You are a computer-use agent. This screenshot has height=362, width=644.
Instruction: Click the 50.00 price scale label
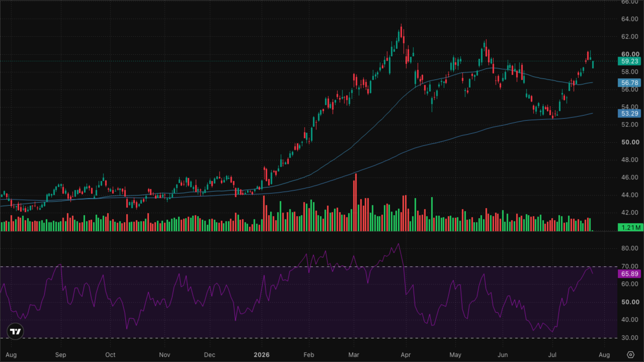[630, 142]
